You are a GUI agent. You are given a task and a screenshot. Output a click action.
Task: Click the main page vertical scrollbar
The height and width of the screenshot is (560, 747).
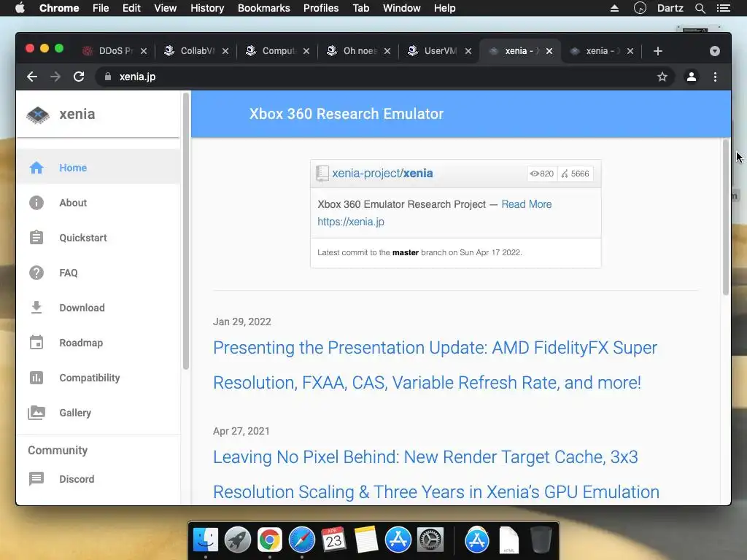726,217
